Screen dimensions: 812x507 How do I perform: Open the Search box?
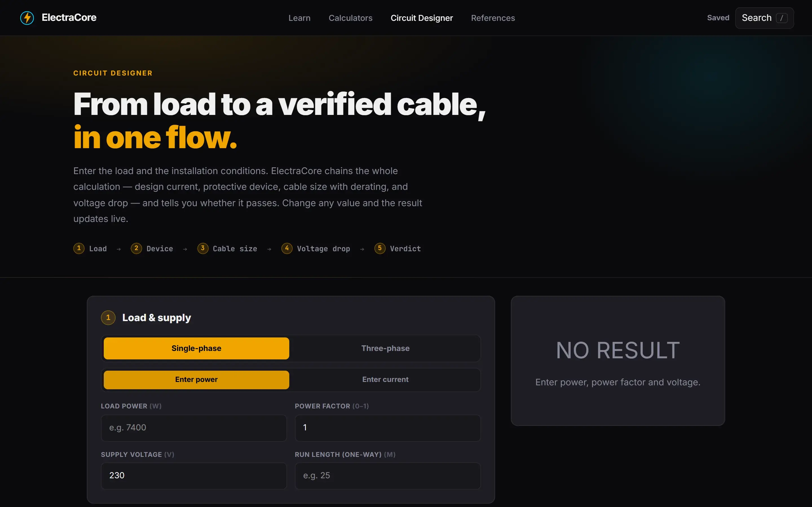pyautogui.click(x=764, y=18)
